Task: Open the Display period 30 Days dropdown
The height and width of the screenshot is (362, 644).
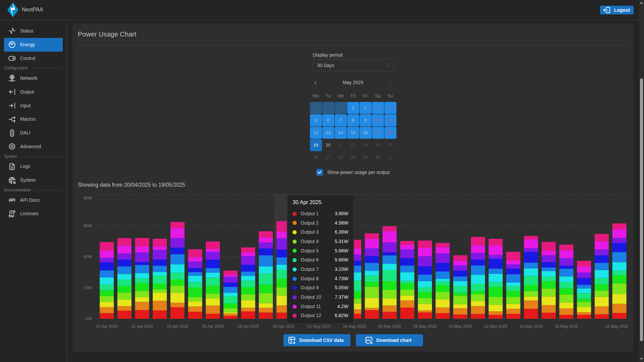Action: 353,65
